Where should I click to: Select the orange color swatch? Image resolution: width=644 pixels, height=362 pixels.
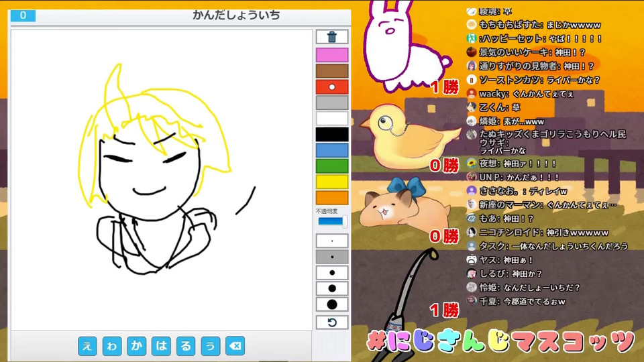(332, 198)
